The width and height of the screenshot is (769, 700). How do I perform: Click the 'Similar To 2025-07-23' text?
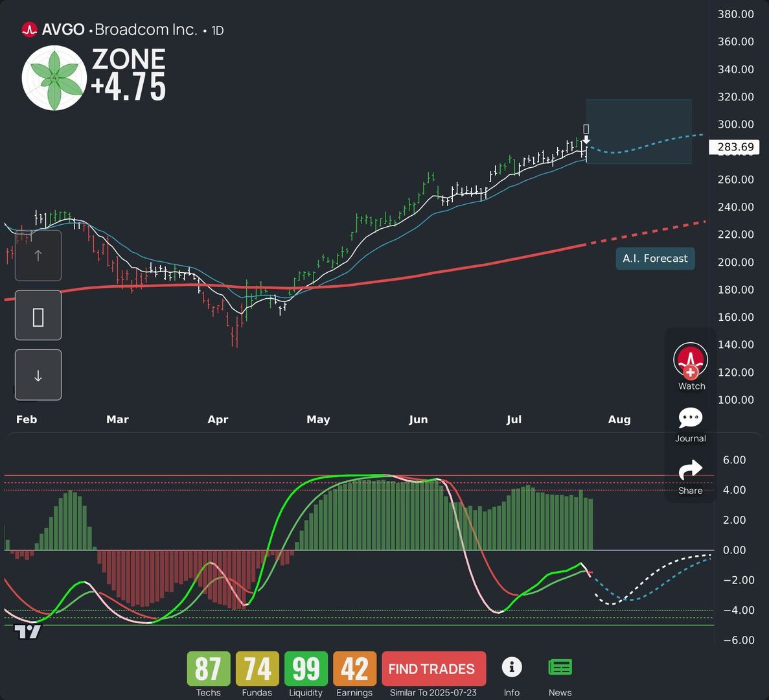[433, 693]
